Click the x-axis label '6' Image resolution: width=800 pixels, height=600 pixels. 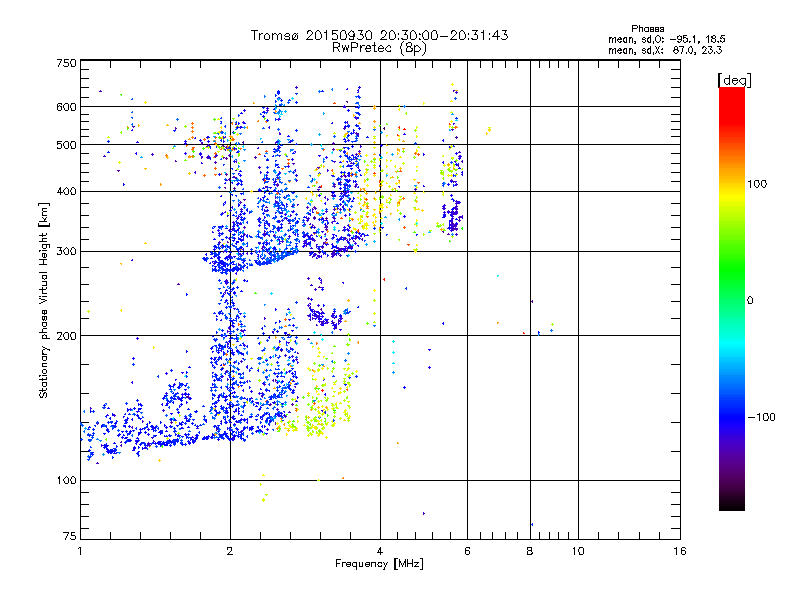point(467,551)
